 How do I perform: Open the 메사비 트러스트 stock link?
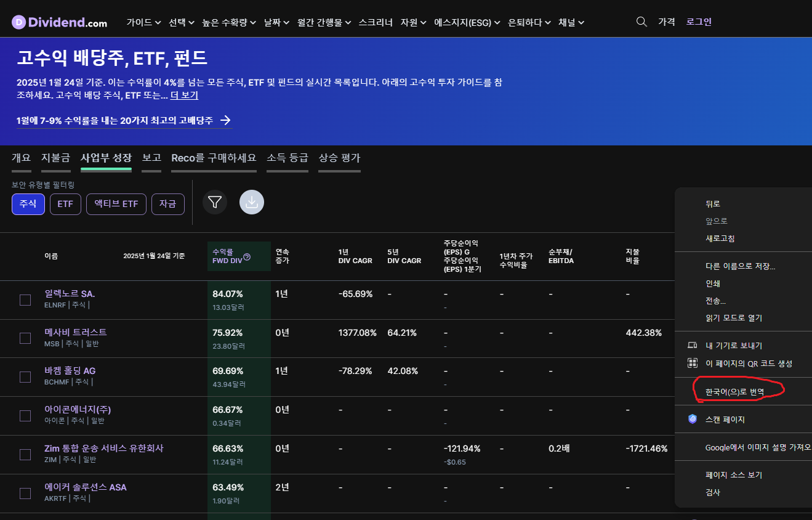[x=76, y=332]
